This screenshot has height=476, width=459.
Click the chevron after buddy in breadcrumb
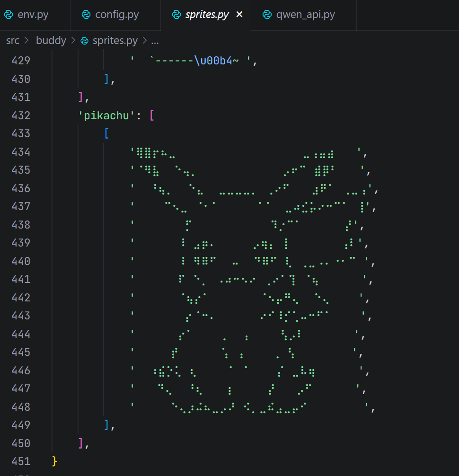pos(73,40)
